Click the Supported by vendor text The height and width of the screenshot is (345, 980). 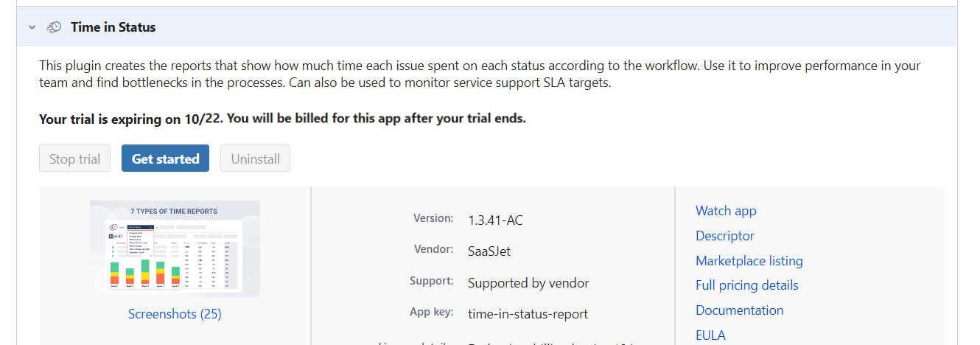click(x=528, y=283)
